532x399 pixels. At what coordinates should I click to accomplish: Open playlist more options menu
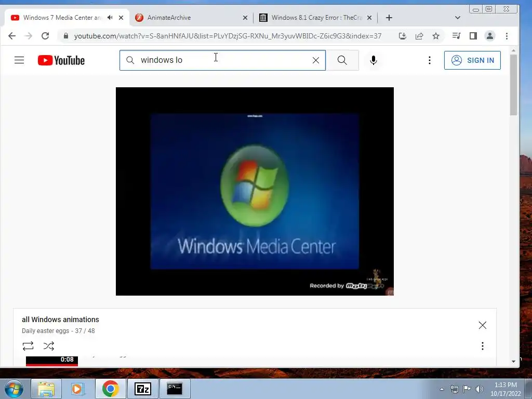click(483, 346)
